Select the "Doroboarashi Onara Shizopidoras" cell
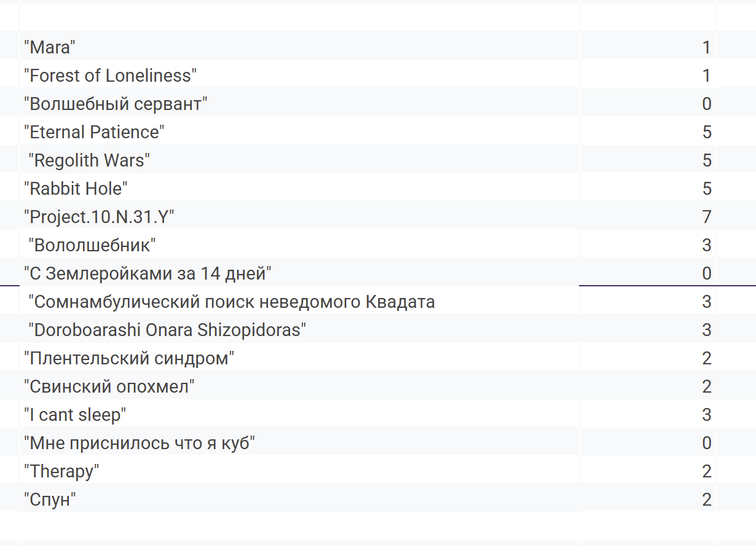Image resolution: width=756 pixels, height=545 pixels. 299,329
